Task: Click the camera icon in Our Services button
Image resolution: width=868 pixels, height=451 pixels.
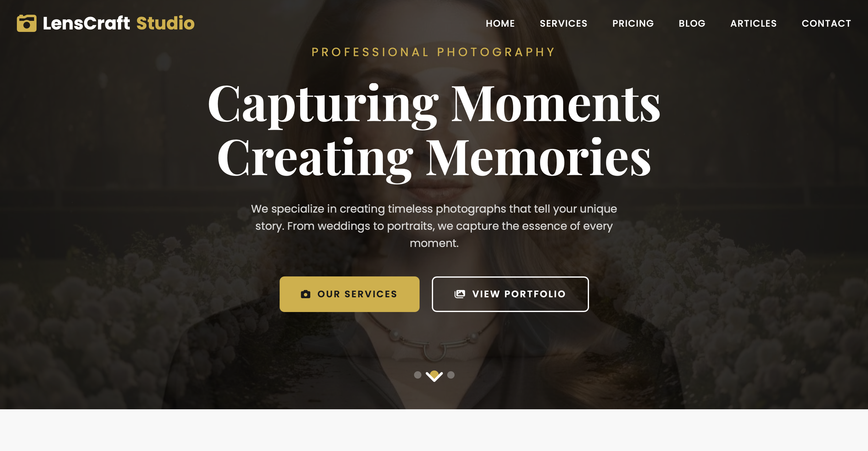Action: pyautogui.click(x=305, y=294)
